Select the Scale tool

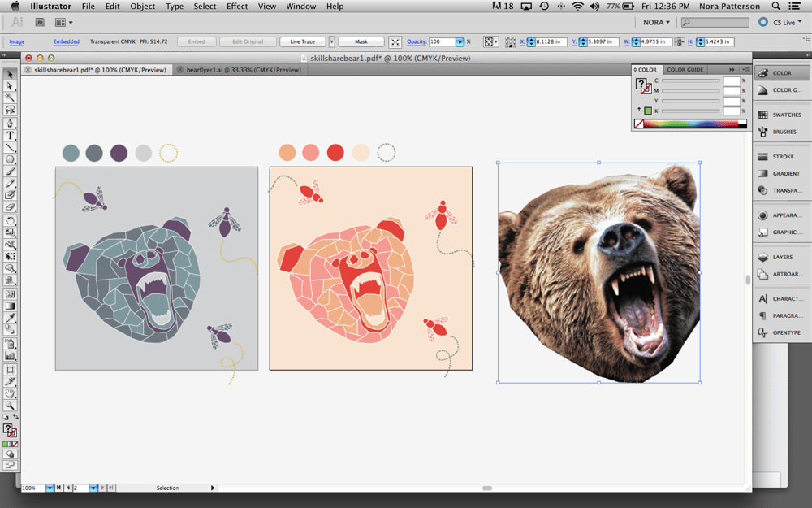click(x=10, y=232)
